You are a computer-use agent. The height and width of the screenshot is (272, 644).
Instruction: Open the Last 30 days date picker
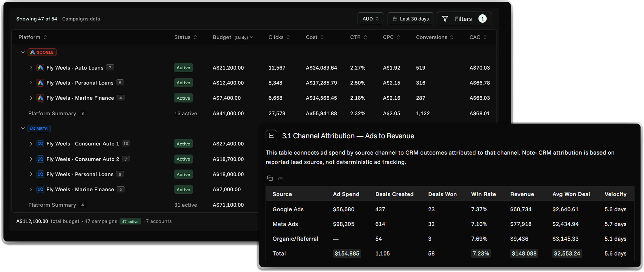pyautogui.click(x=410, y=19)
